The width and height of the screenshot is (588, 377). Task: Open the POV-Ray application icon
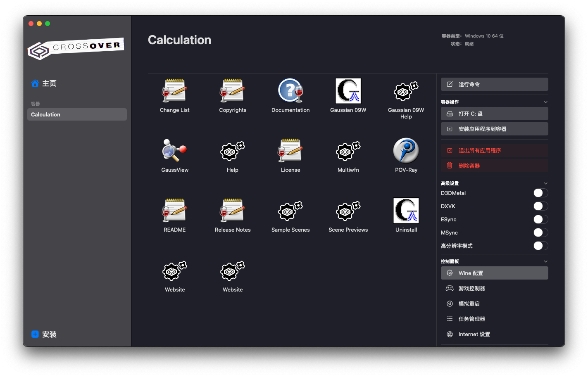pyautogui.click(x=406, y=151)
